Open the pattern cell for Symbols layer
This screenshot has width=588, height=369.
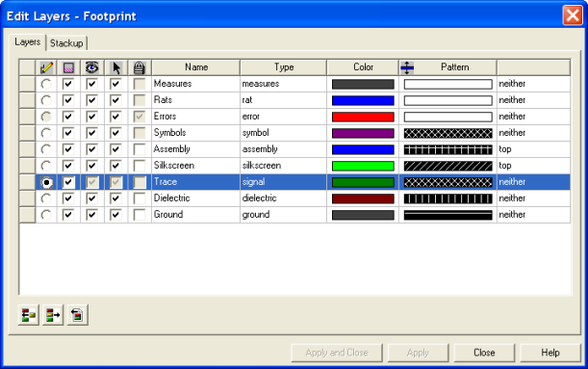point(447,133)
